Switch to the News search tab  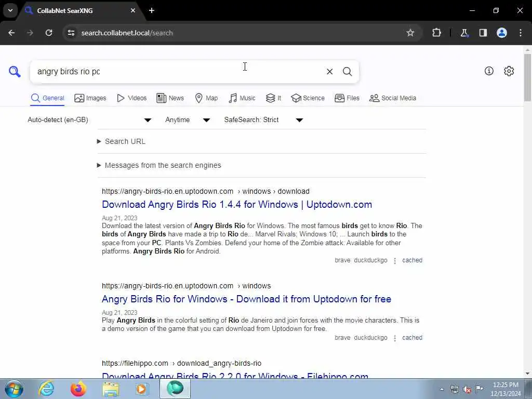click(x=170, y=98)
